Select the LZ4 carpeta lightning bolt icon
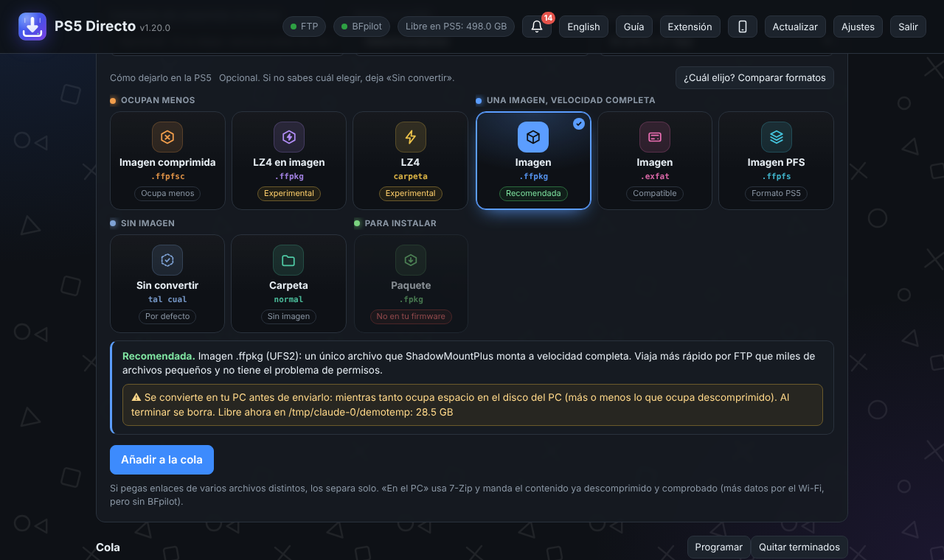Viewport: 944px width, 560px height. tap(411, 137)
